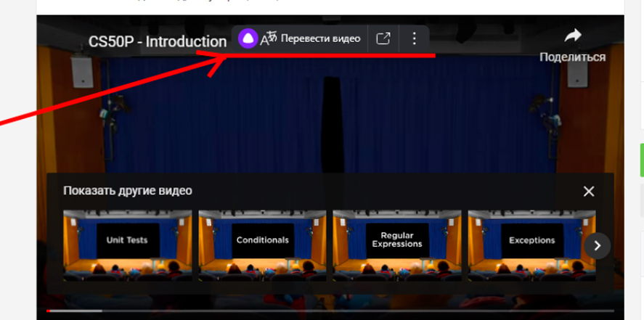Screen dimensions: 644x320
Task: Click the purple Alice assistant icon
Action: 248,38
